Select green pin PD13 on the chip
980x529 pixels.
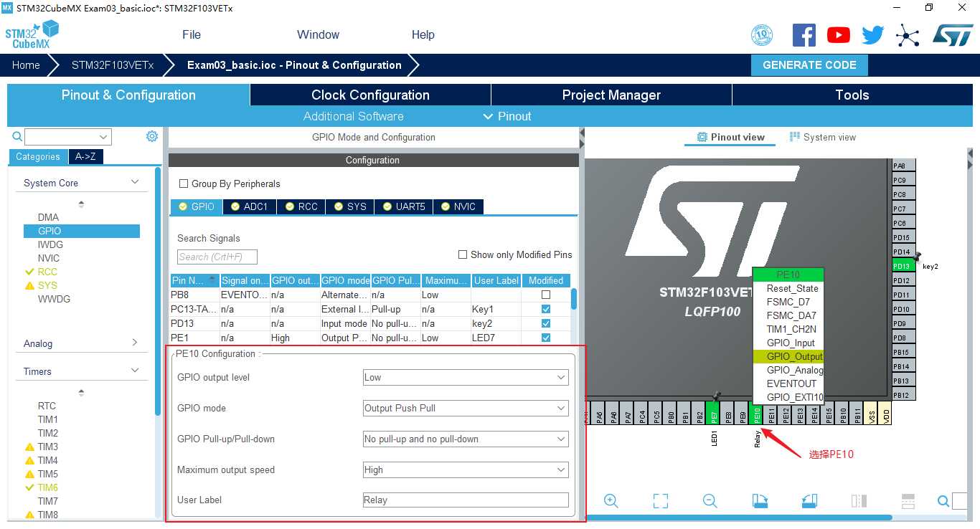click(903, 266)
